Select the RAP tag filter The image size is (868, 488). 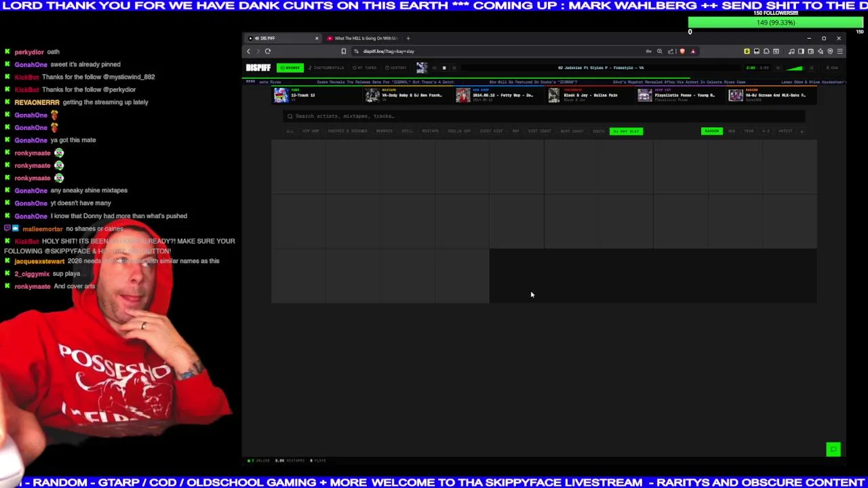click(x=516, y=131)
